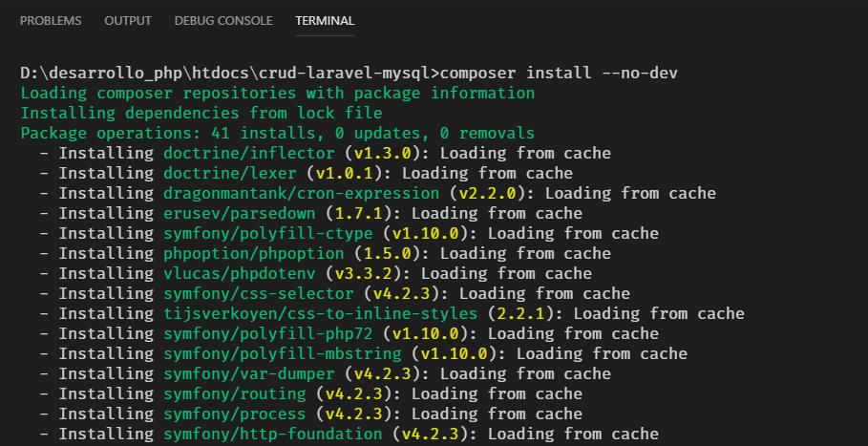
Task: Select the DEBUG CONSOLE tab
Action: (223, 20)
